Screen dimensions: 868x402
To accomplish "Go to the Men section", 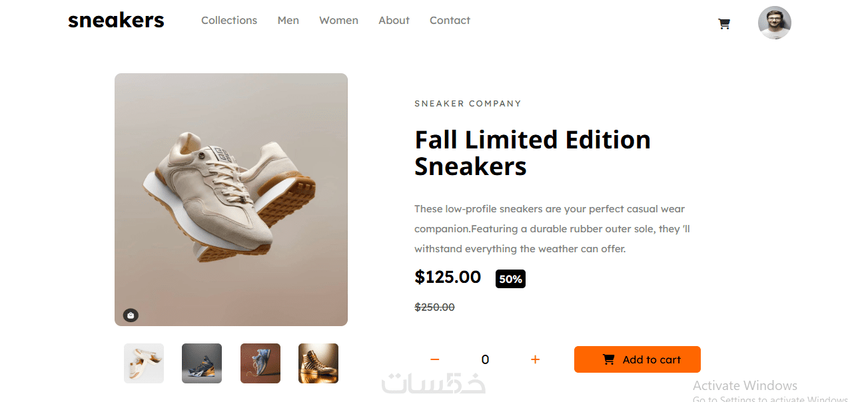I will 288,21.
